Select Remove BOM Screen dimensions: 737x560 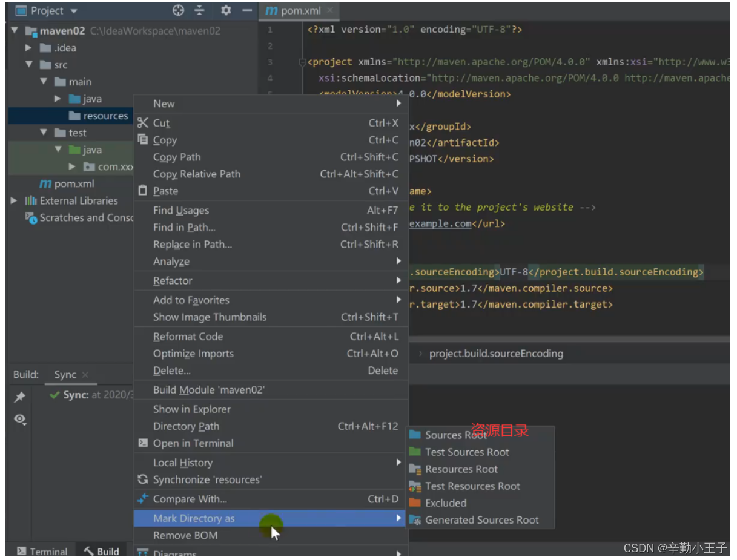point(271,535)
